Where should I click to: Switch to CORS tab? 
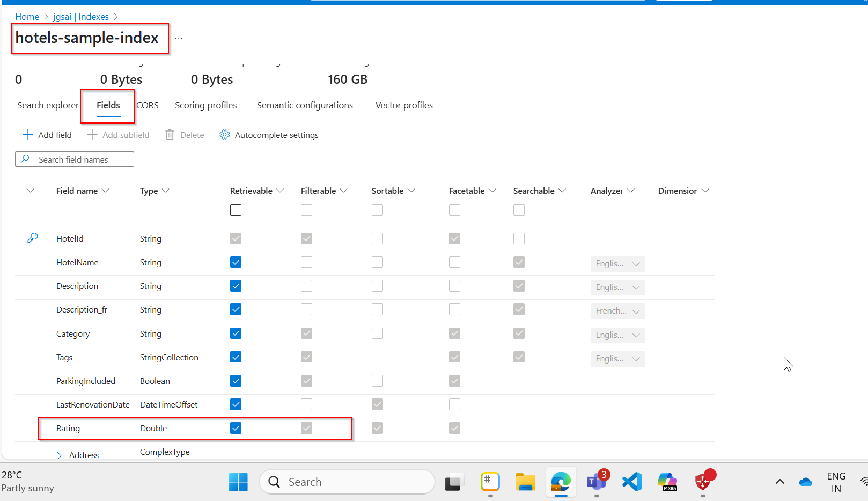148,105
